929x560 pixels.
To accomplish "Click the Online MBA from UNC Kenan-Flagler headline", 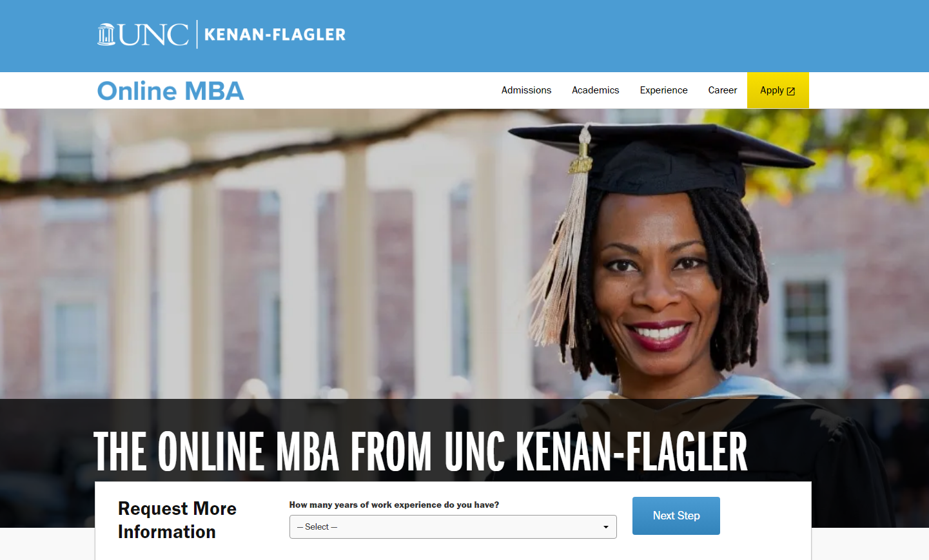I will 420,451.
